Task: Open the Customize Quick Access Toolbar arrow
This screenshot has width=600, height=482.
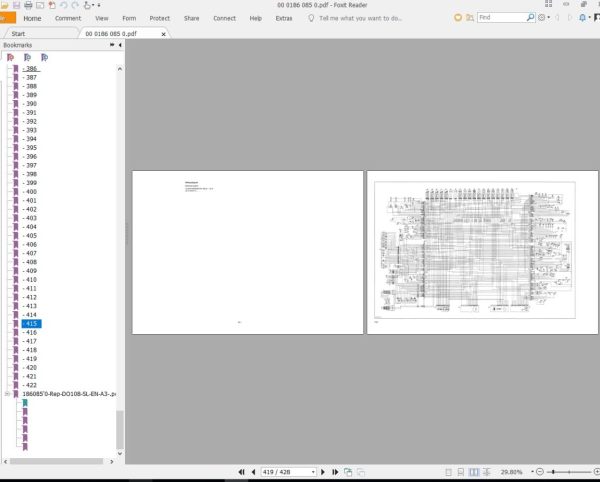Action: click(x=99, y=5)
